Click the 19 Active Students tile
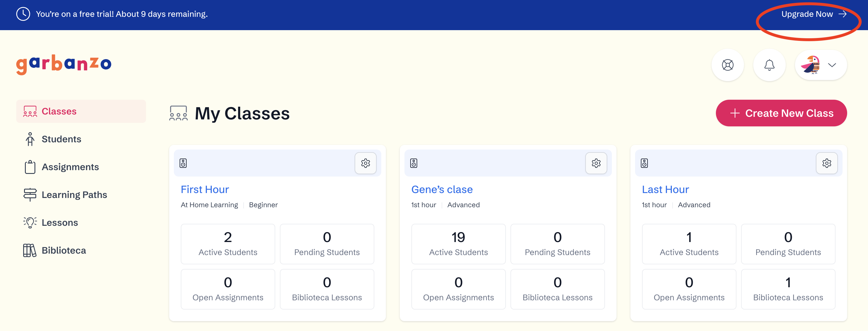 [458, 244]
